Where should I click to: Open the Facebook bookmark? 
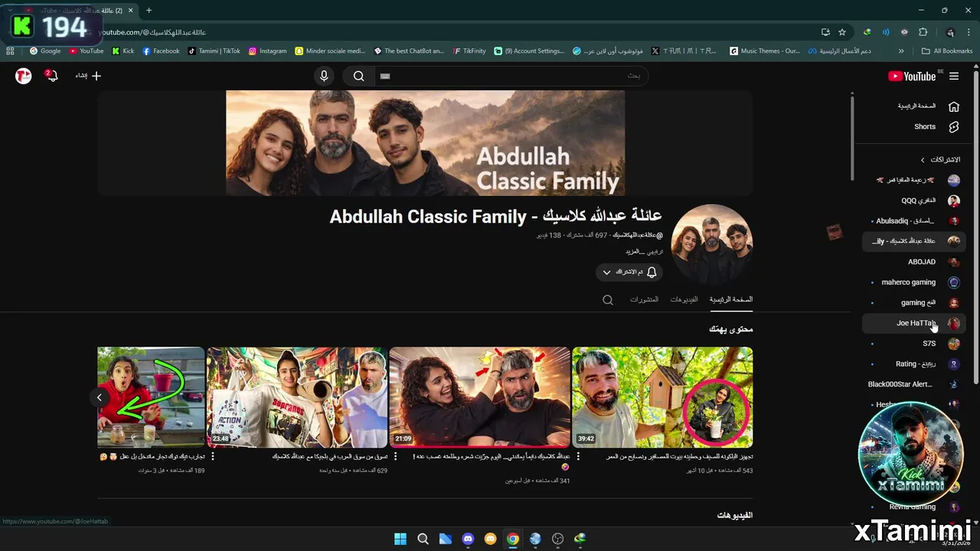(x=161, y=51)
